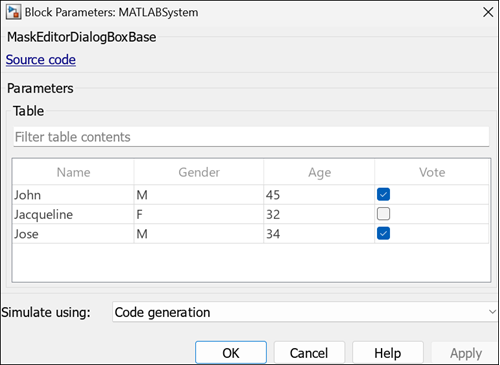Uncheck the Vote checkbox for John
500x365 pixels.
pyautogui.click(x=383, y=194)
